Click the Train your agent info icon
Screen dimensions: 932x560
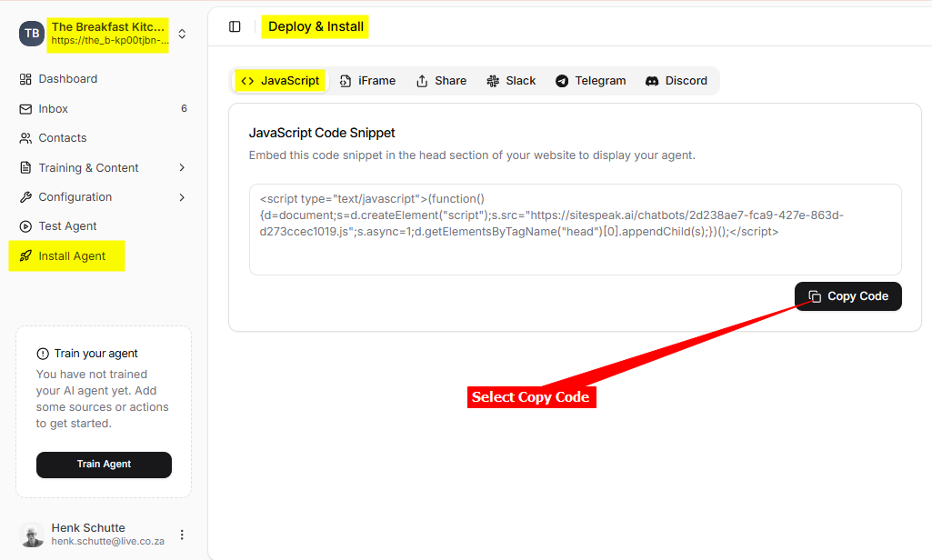click(x=43, y=354)
